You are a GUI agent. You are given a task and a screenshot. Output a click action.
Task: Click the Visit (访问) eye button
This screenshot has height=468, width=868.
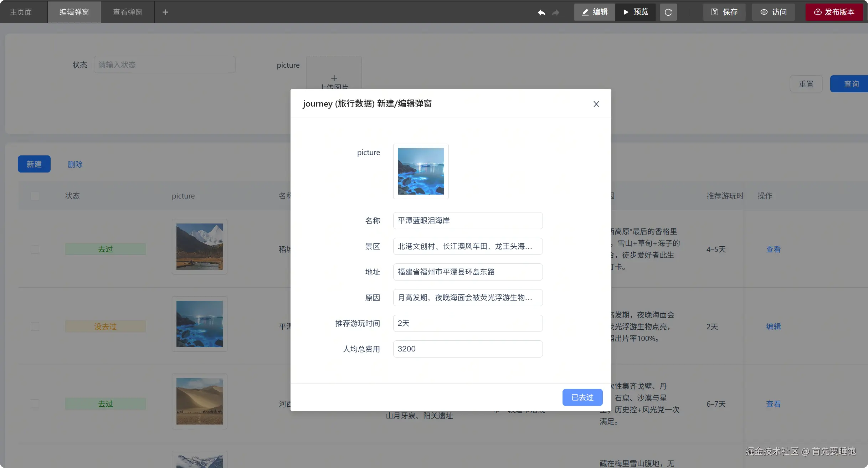[x=773, y=12]
